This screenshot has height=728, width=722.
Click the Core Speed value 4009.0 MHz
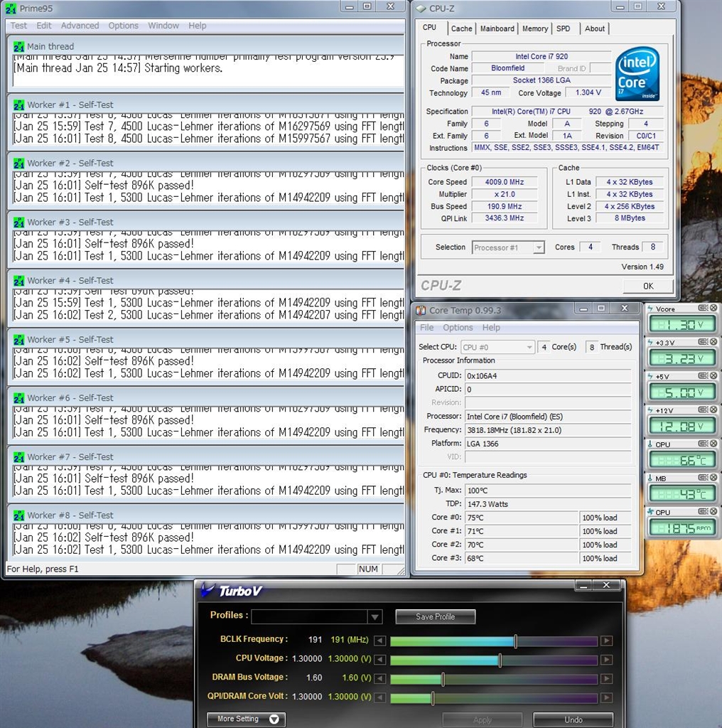(505, 182)
